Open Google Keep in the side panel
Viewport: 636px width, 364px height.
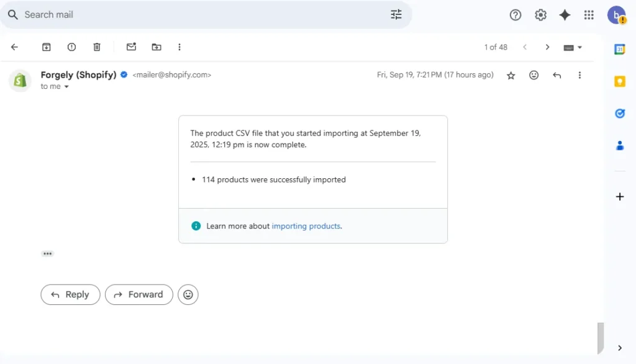point(619,81)
